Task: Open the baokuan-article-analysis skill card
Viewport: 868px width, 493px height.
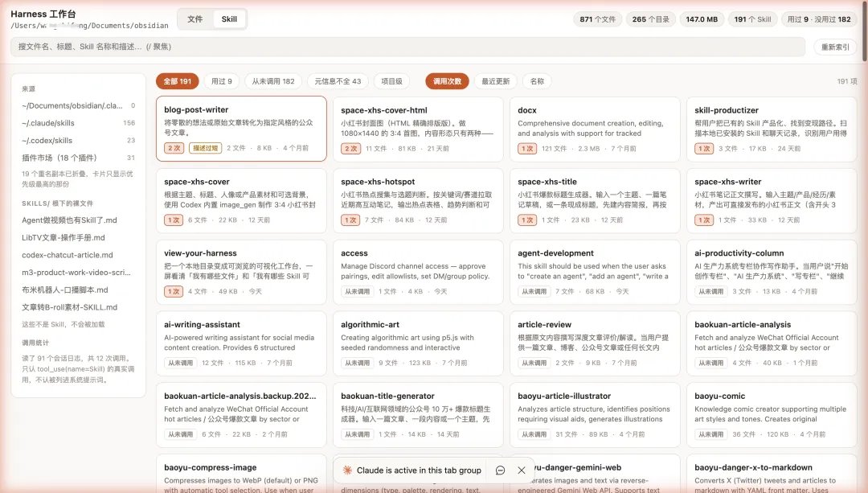Action: click(x=772, y=344)
